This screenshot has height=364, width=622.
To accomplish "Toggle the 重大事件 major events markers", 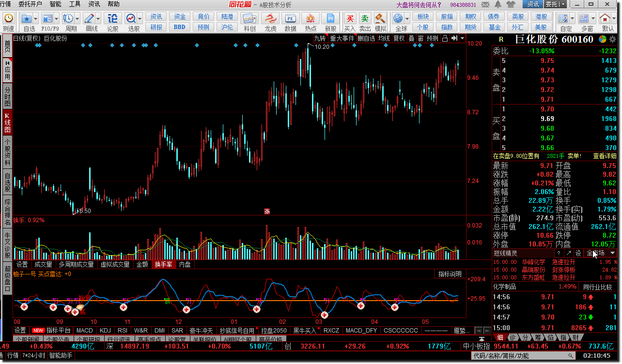I will (342, 38).
